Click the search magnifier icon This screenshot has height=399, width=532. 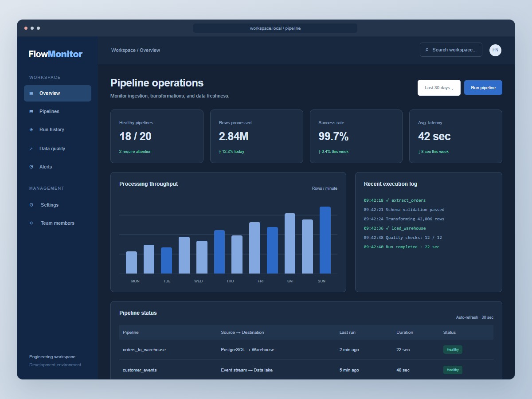coord(427,50)
